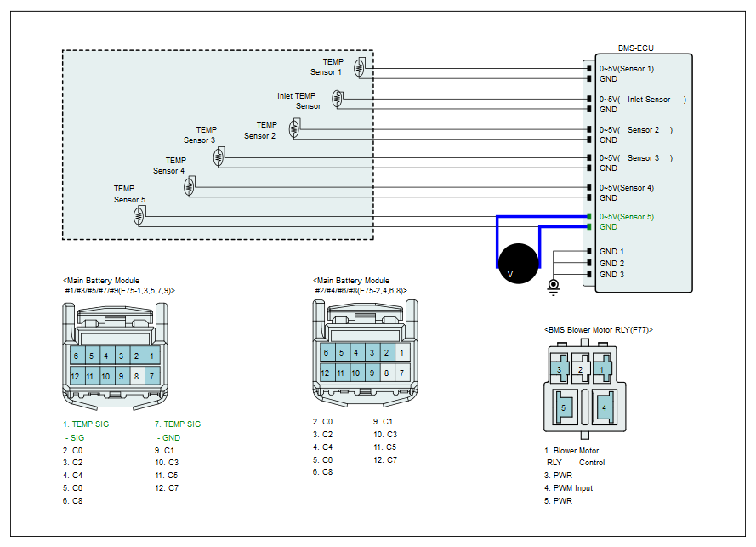Click terminal 3 of blower relay connector

point(560,369)
